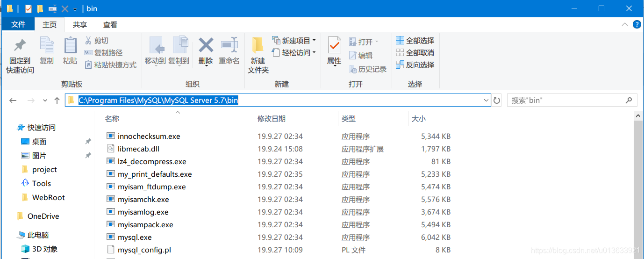Viewport: 644px width, 259px height.
Task: Click the search magnifier icon
Action: [x=629, y=100]
